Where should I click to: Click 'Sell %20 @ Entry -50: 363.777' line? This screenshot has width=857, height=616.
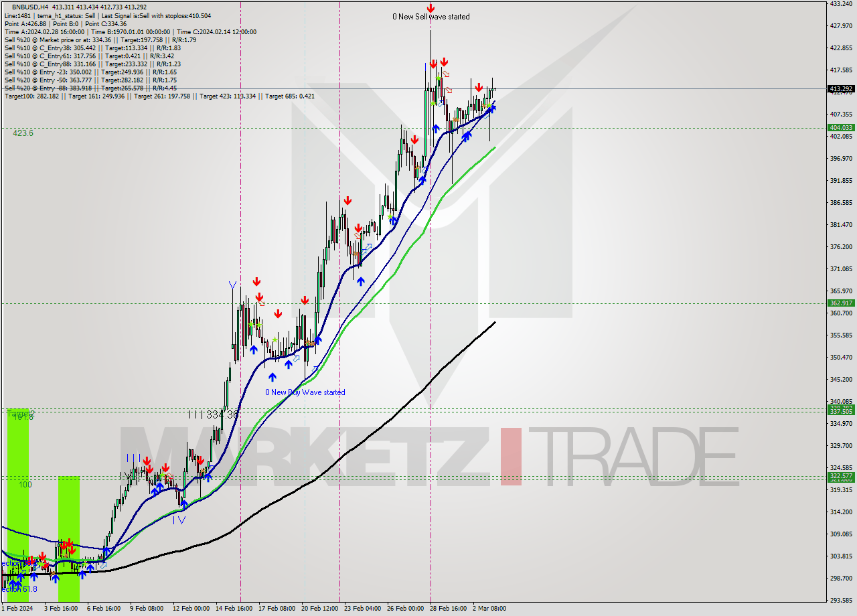coord(90,80)
